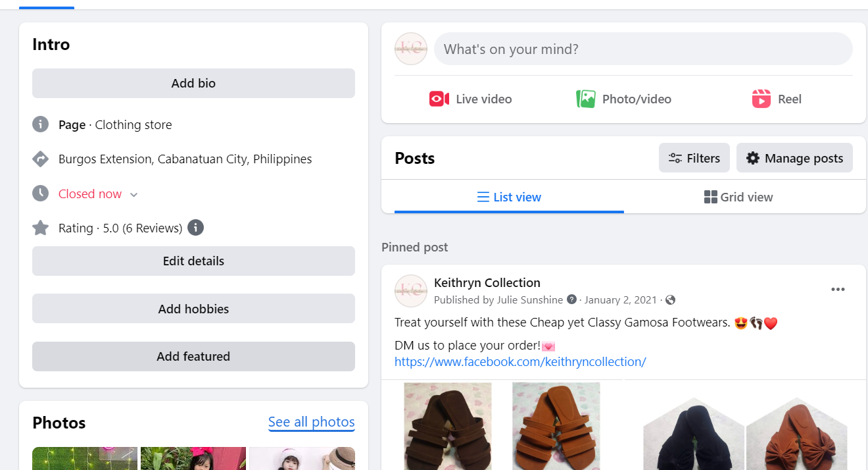Click Manage posts button
Image resolution: width=868 pixels, height=470 pixels.
794,158
